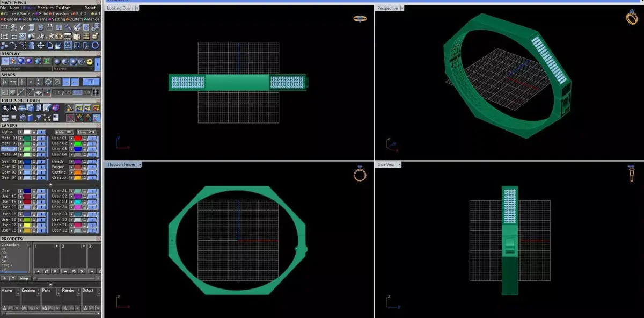This screenshot has width=644, height=318.
Task: Toggle lock on Metal 01 layer
Action: tap(34, 138)
